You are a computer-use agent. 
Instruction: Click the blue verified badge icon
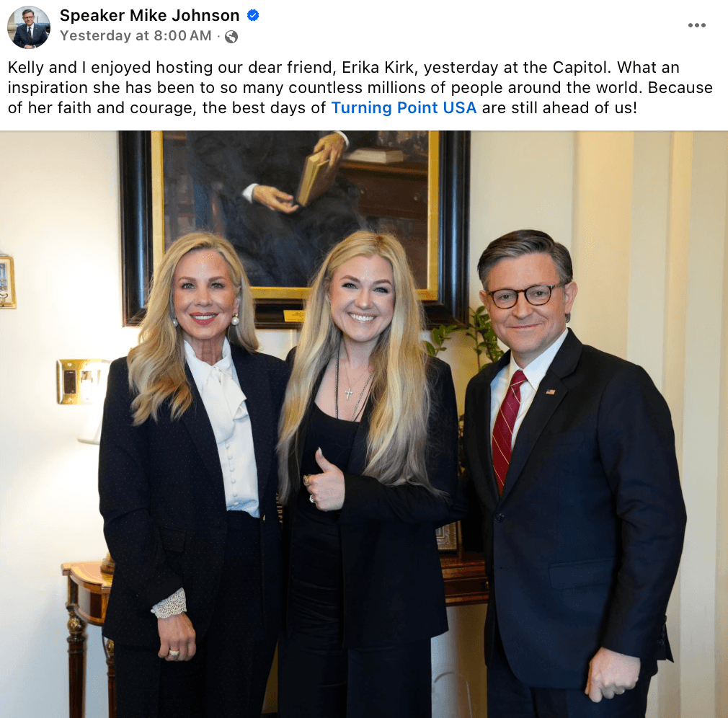tap(253, 15)
